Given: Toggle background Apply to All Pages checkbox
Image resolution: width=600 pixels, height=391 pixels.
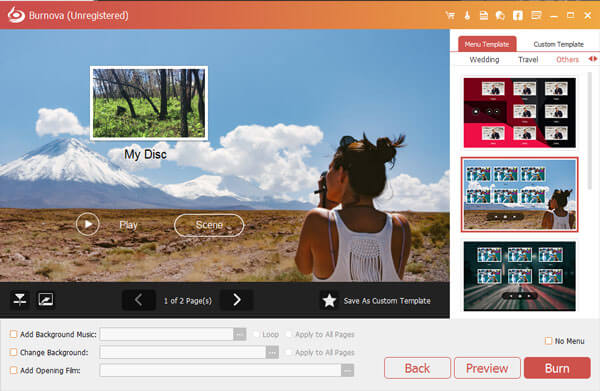Looking at the screenshot, I should [x=289, y=352].
